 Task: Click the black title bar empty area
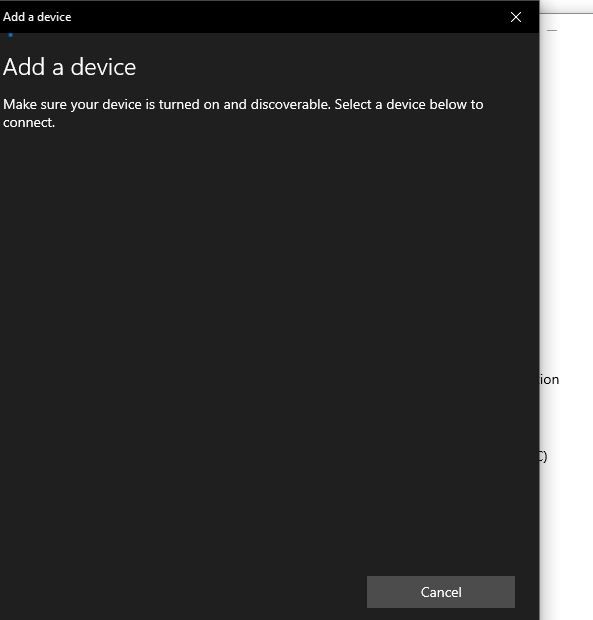pyautogui.click(x=289, y=17)
